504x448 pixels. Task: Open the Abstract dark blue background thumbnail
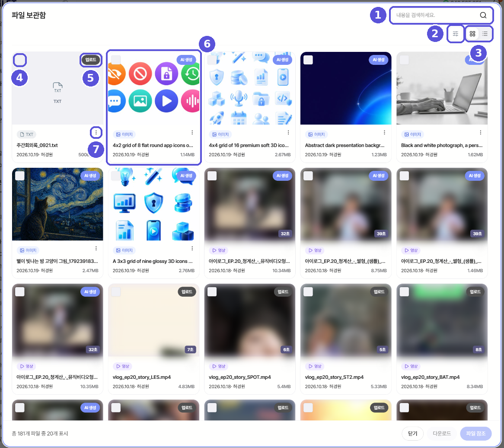(x=346, y=88)
